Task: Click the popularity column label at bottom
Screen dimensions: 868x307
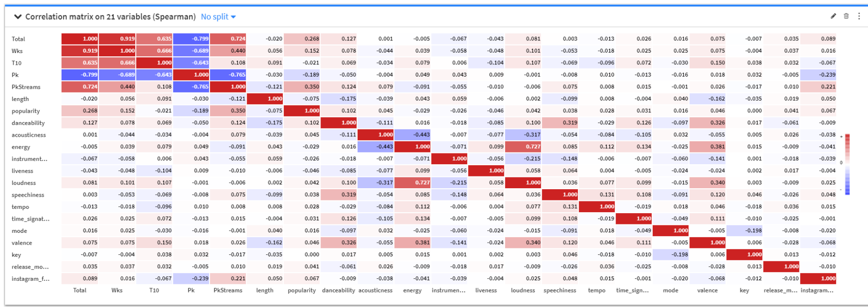Action: click(x=302, y=291)
